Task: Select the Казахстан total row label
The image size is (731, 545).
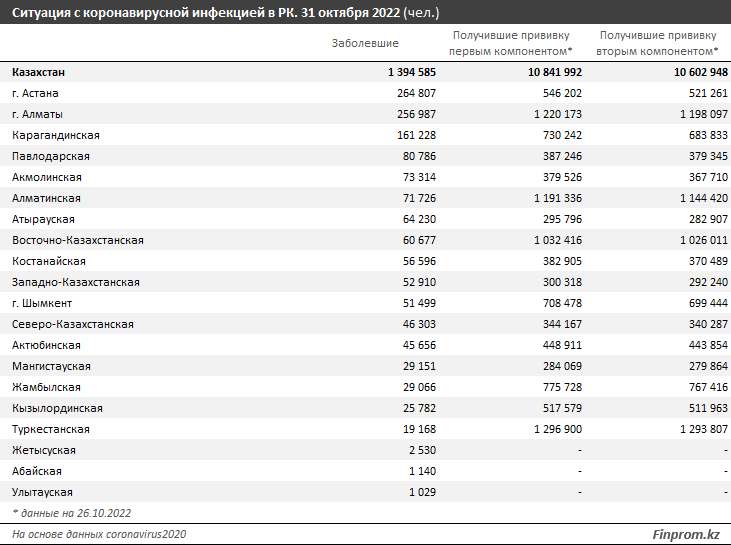Action: coord(38,72)
